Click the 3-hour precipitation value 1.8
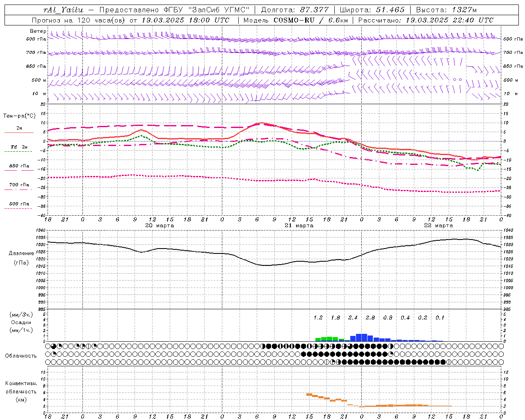 pyautogui.click(x=336, y=317)
